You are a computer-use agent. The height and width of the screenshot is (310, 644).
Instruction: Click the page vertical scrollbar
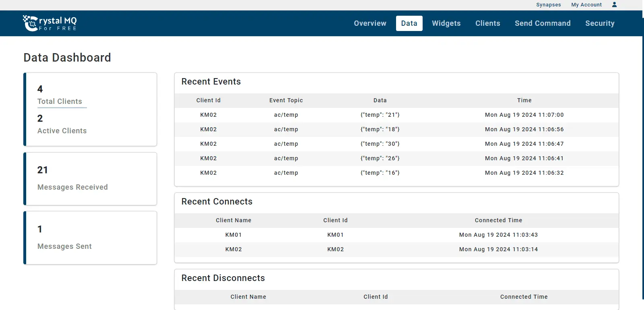point(643,159)
